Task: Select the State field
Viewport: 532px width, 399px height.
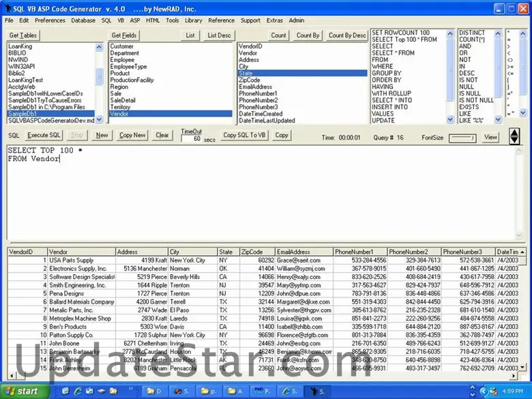Action: click(303, 73)
